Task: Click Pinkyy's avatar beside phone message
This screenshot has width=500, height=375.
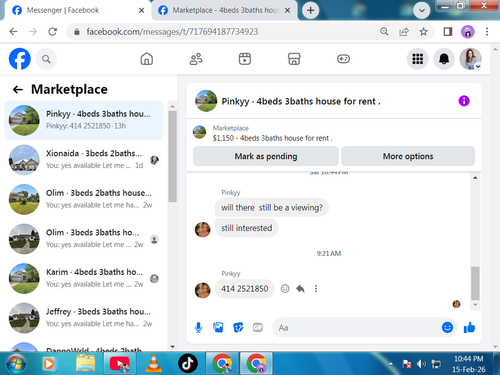Action: 202,290
